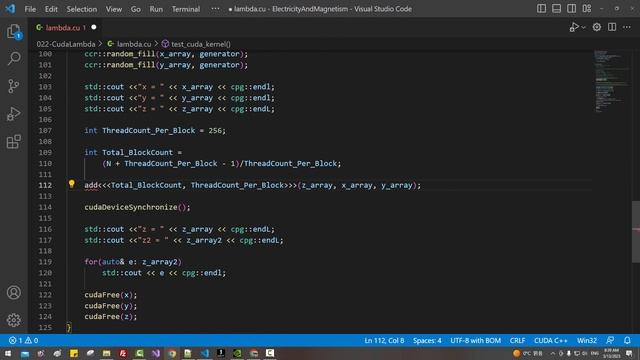The image size is (640, 360).
Task: Open the More Actions ellipsis in the editor toolbar
Action: [x=627, y=27]
